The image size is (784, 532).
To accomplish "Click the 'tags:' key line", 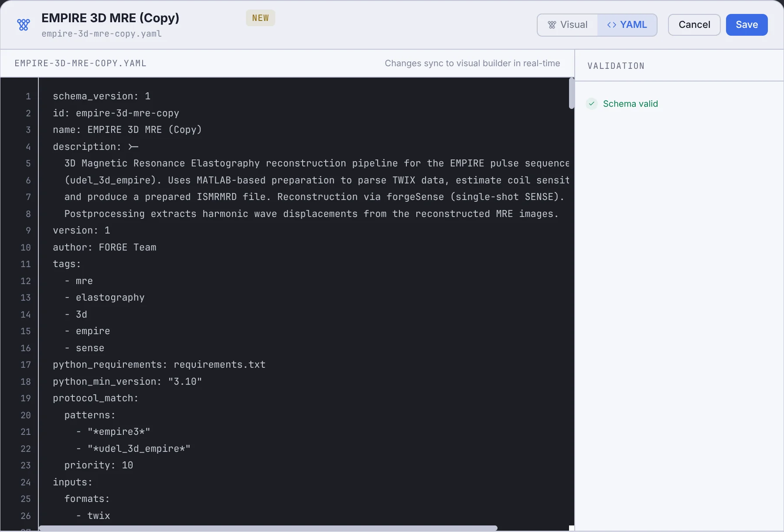I will pyautogui.click(x=67, y=264).
